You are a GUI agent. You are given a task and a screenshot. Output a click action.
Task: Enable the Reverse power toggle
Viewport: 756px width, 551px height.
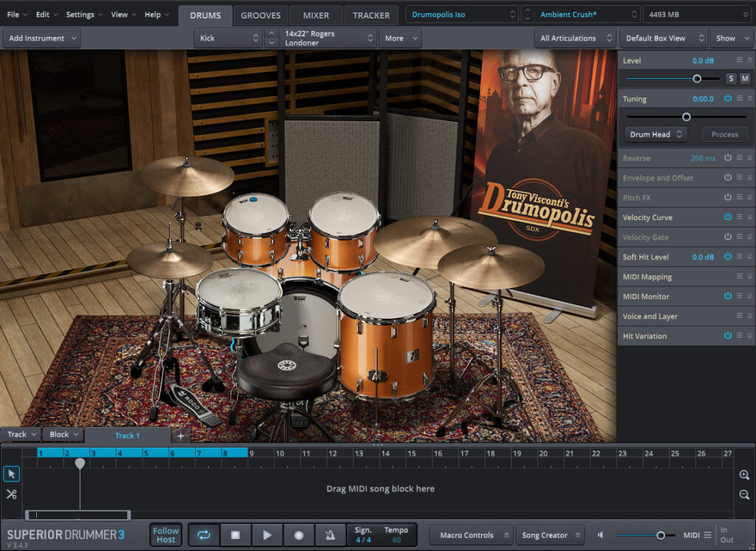point(728,158)
